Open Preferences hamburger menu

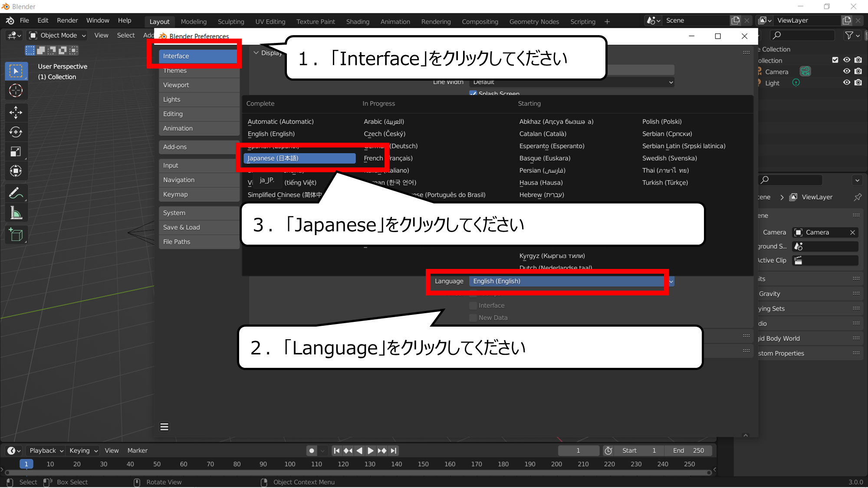tap(164, 427)
